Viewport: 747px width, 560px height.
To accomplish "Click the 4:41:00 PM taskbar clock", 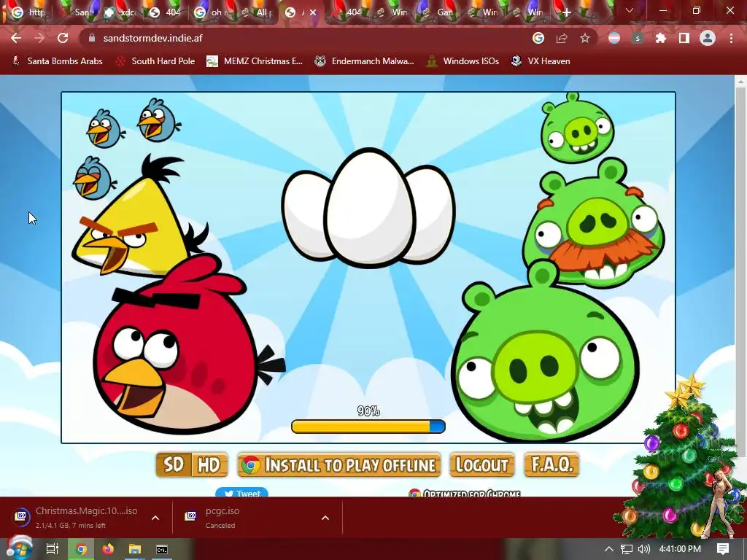I will (x=680, y=549).
